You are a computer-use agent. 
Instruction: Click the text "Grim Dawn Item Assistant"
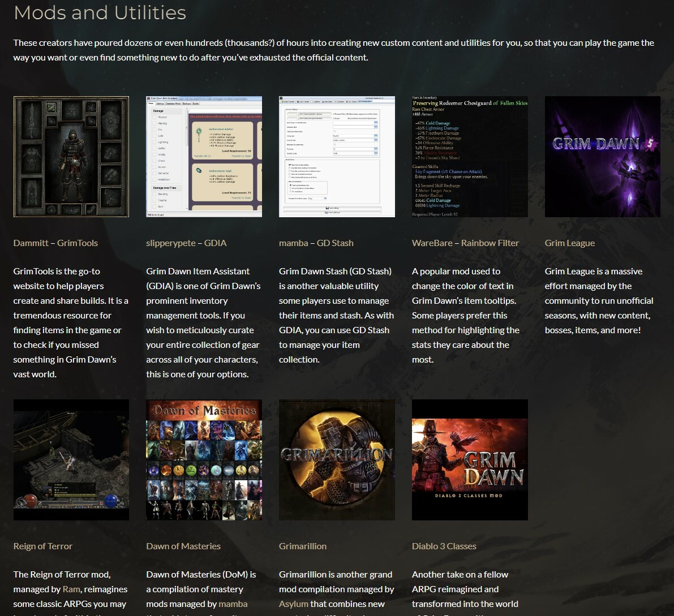[198, 272]
